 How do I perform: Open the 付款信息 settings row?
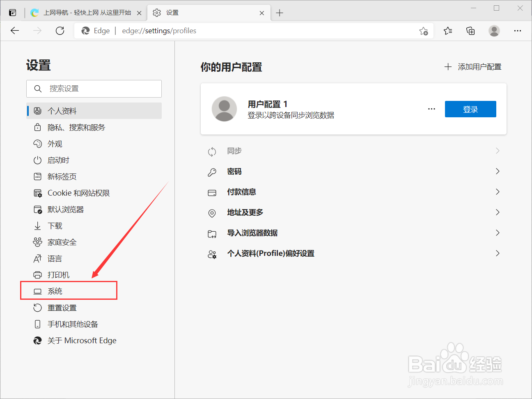pos(353,192)
